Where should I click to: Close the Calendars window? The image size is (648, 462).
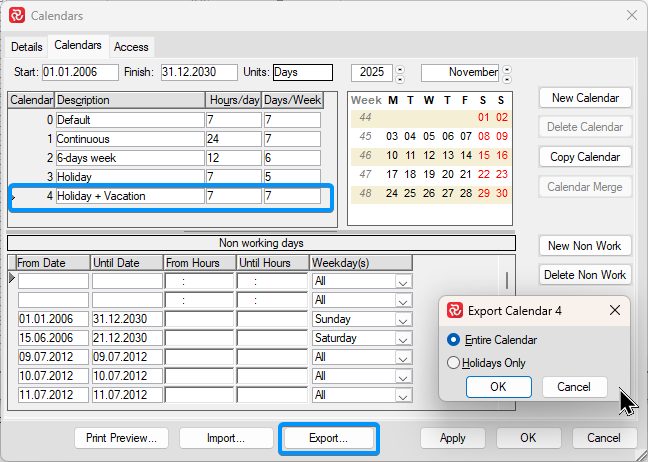631,15
